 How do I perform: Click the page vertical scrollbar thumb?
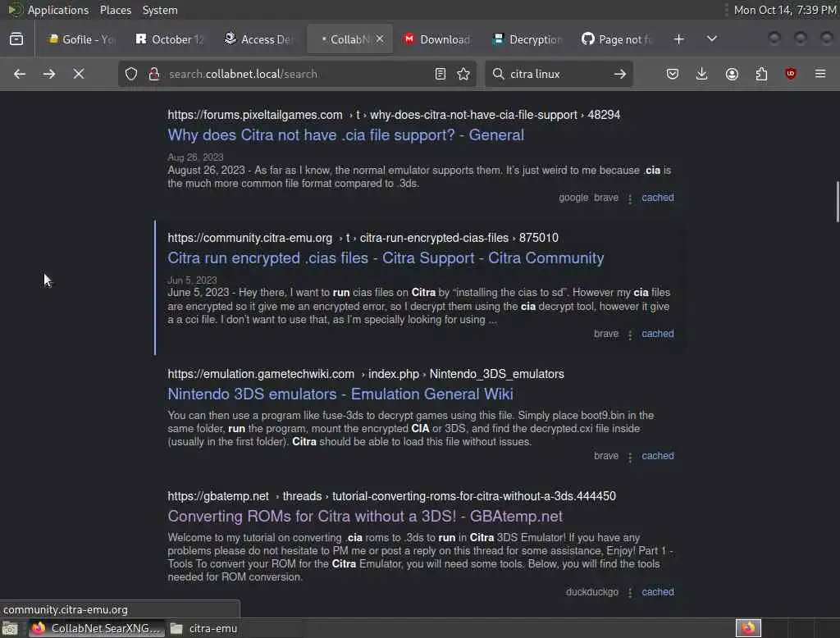coord(838,202)
